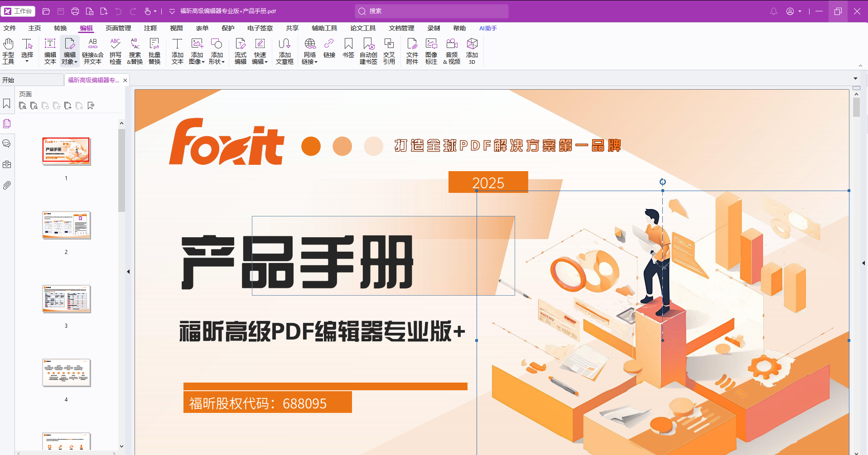This screenshot has height=455, width=868.
Task: Click Add Article Box (添加文章框)
Action: point(285,51)
